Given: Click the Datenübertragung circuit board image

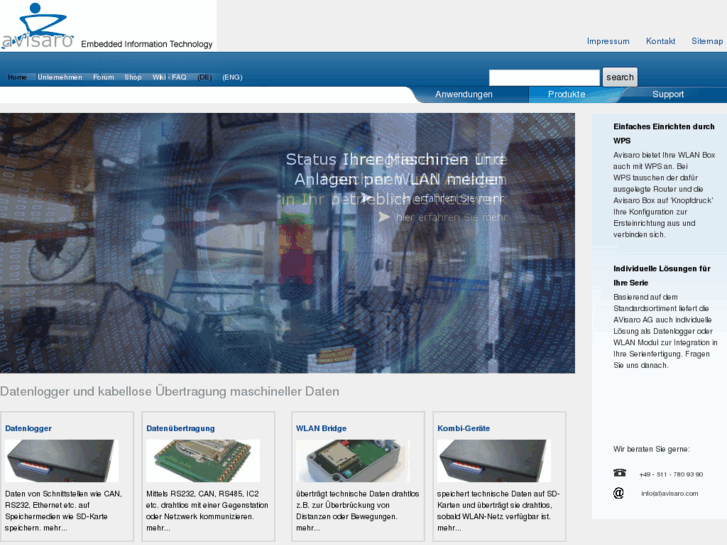Looking at the screenshot, I should [x=203, y=461].
